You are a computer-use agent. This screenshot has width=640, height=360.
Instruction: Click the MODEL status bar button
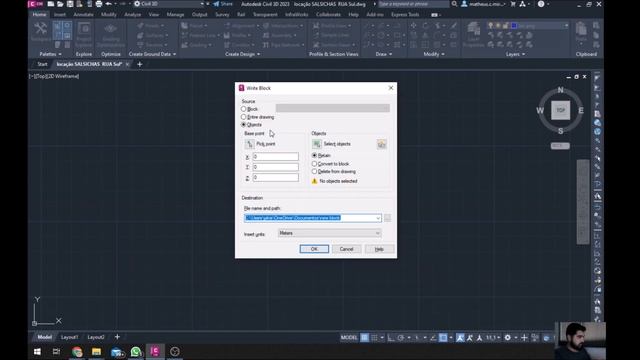(349, 338)
